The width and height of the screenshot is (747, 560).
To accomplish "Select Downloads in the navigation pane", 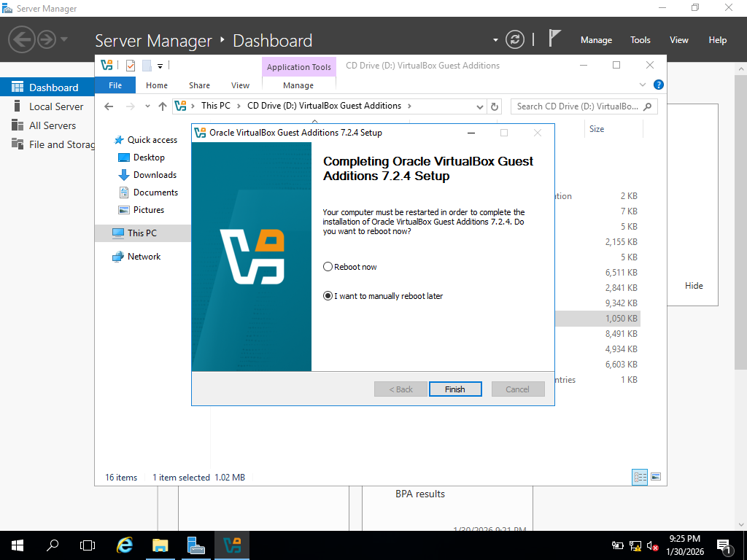I will [x=155, y=175].
